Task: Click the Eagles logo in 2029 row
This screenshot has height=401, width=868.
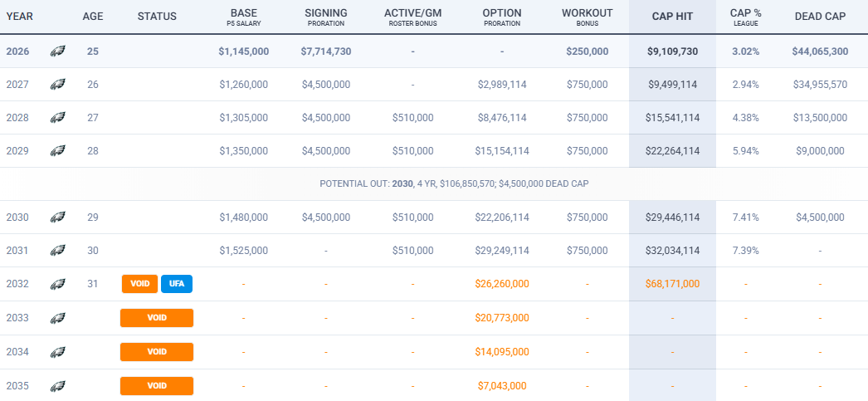Action: pos(57,151)
